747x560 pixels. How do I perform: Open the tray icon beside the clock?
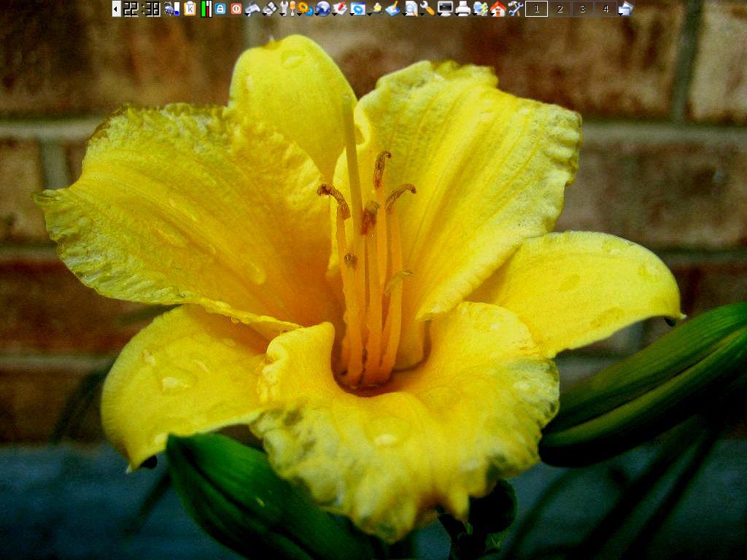click(x=172, y=9)
